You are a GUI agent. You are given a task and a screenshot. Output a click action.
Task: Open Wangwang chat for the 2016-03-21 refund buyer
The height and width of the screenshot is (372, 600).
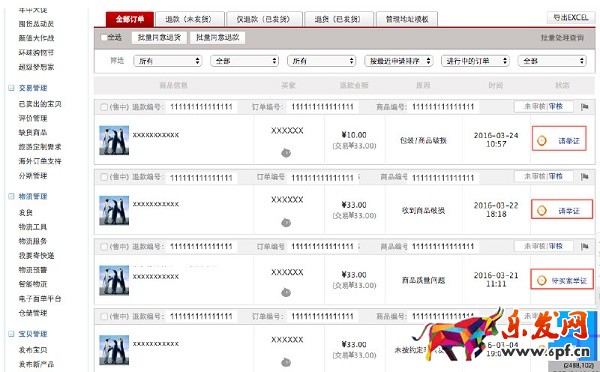[x=286, y=292]
